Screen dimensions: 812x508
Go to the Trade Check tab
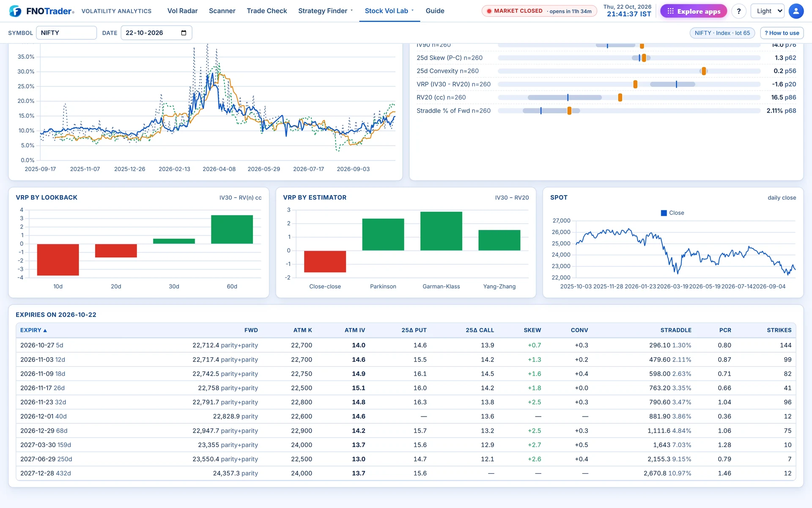point(267,11)
